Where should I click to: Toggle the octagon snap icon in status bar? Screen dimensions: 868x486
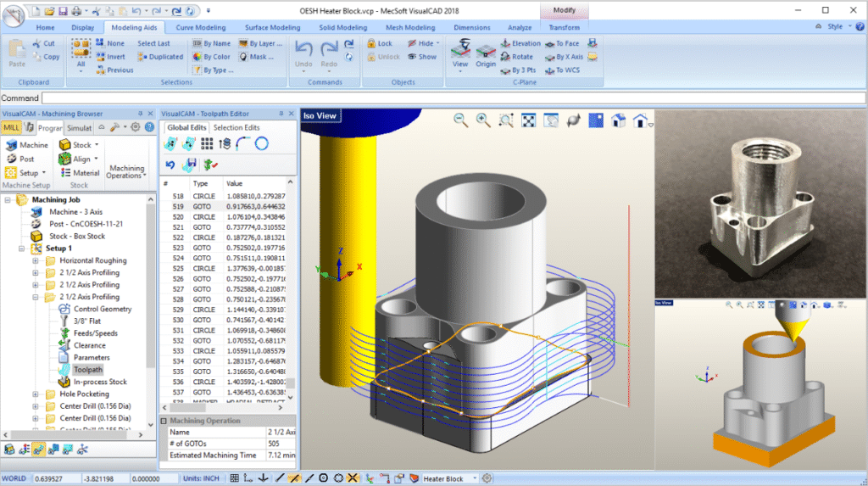tap(338, 478)
